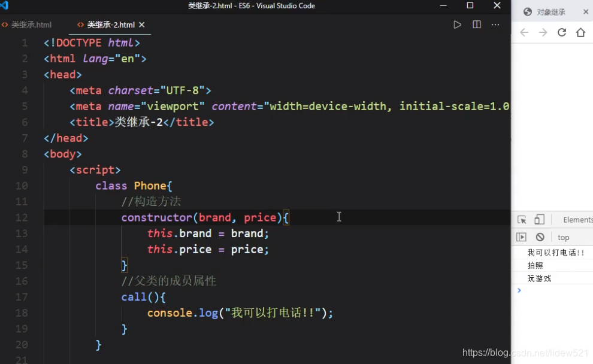Minimize the VS Code window
This screenshot has width=593, height=364.
click(443, 5)
